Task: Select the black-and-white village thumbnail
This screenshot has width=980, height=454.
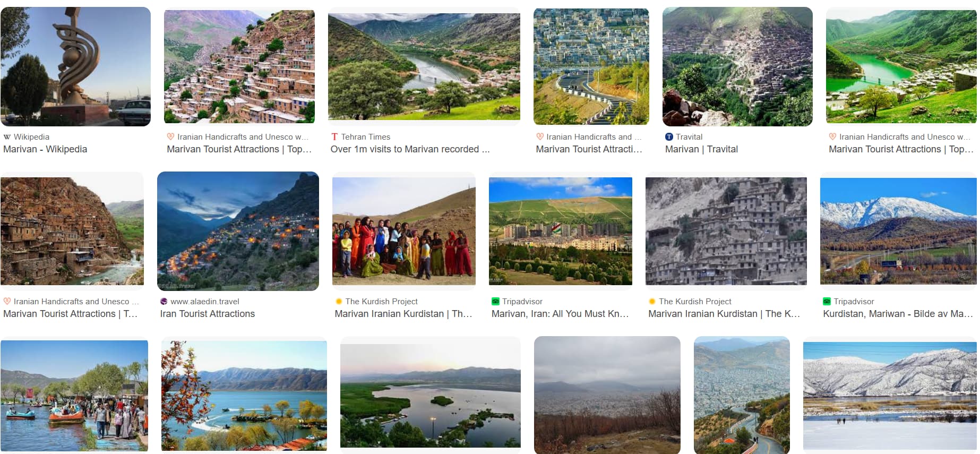Action: coord(726,231)
